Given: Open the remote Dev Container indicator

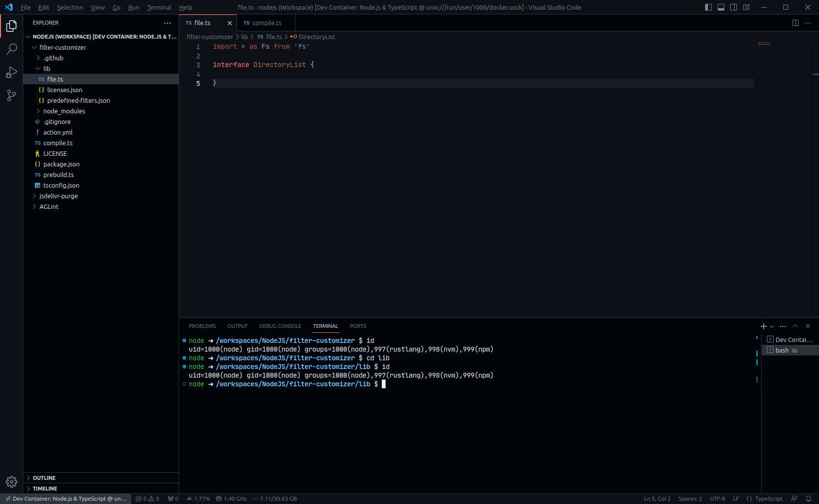Looking at the screenshot, I should [65, 499].
